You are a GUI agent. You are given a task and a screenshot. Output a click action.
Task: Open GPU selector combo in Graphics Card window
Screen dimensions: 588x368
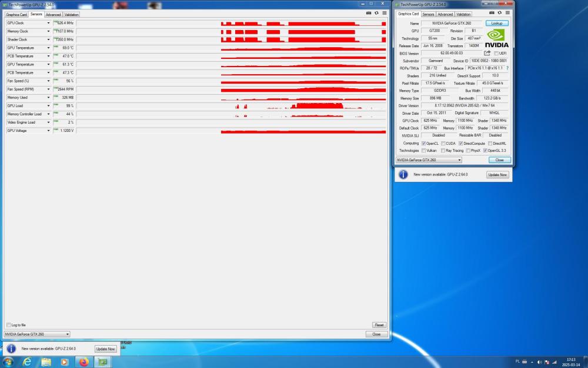[x=429, y=160]
